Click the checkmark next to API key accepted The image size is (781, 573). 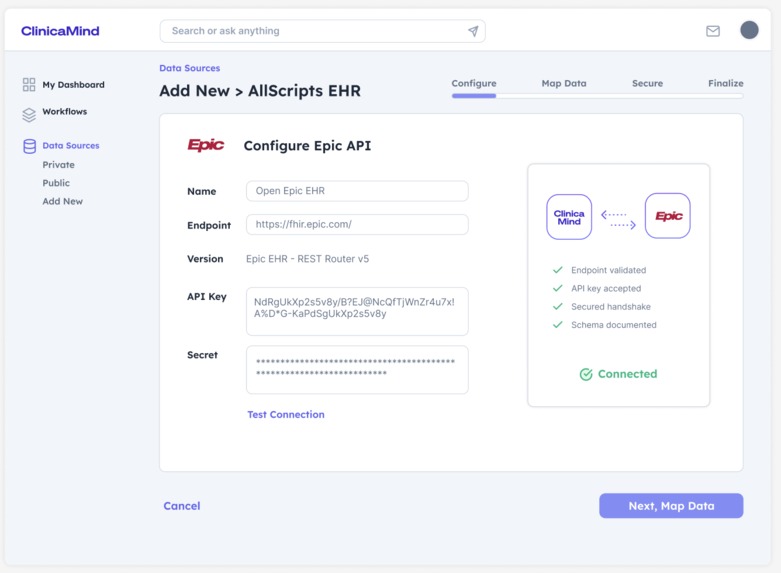(557, 288)
